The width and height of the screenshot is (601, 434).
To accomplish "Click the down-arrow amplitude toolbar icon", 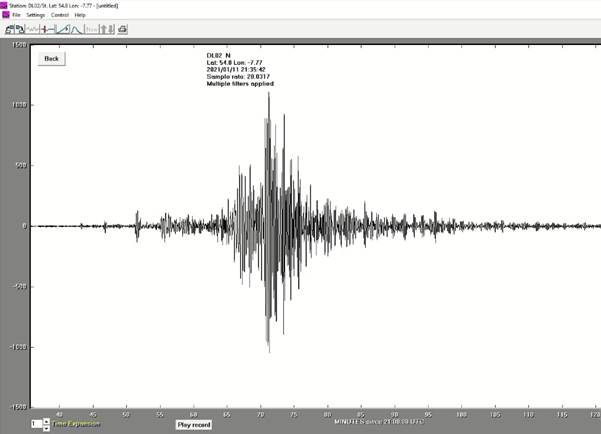I will 111,29.
